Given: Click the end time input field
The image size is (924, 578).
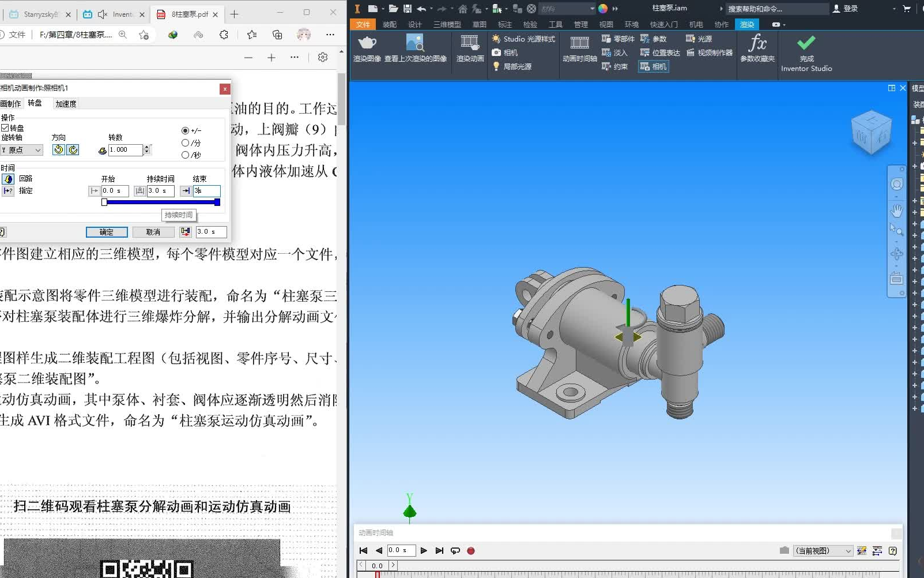Looking at the screenshot, I should tap(206, 191).
